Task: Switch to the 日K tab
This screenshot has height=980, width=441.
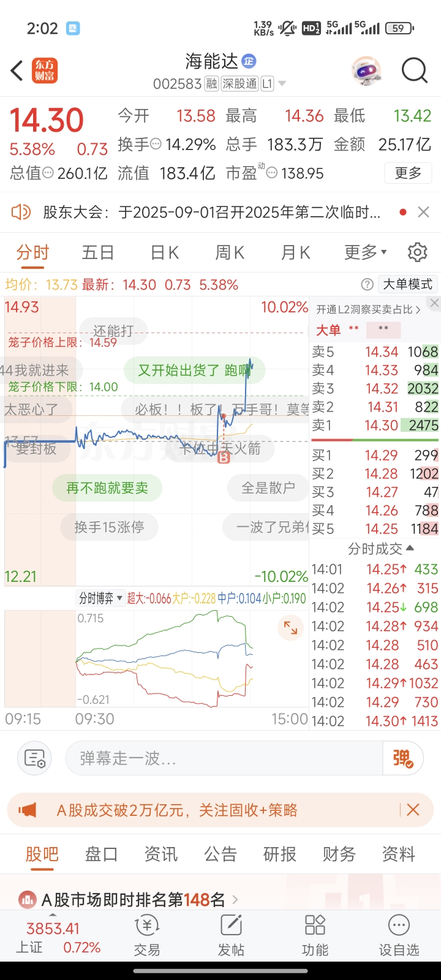Action: point(165,252)
